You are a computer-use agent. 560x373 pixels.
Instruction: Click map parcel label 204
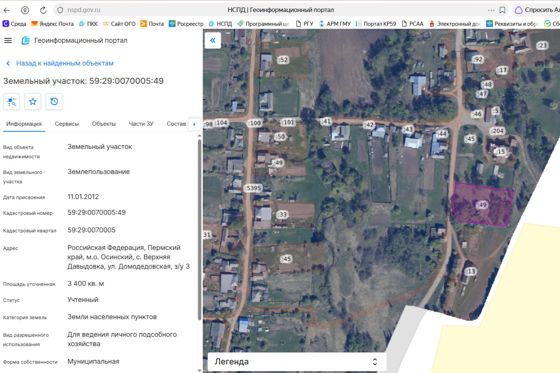tap(497, 131)
